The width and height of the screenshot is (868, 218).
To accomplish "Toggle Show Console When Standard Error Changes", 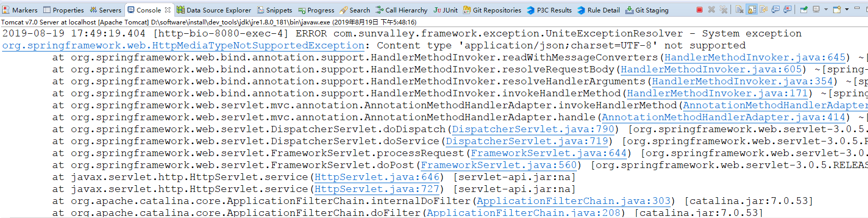I will [x=787, y=9].
